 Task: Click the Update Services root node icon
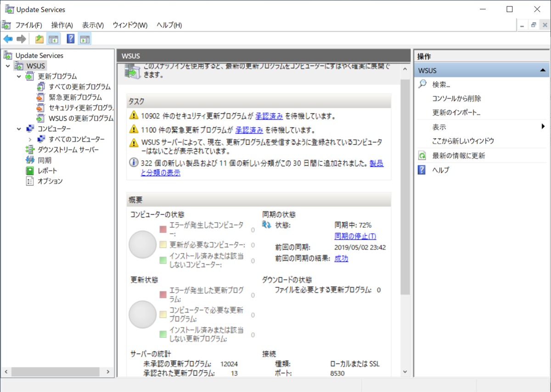(8, 56)
